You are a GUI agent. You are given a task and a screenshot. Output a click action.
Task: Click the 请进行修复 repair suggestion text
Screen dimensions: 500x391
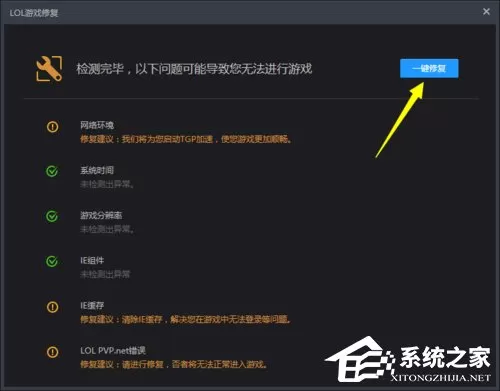point(174,364)
